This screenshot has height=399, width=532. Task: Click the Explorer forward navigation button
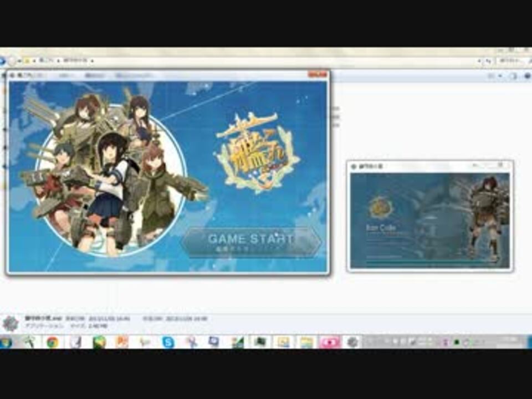point(12,61)
